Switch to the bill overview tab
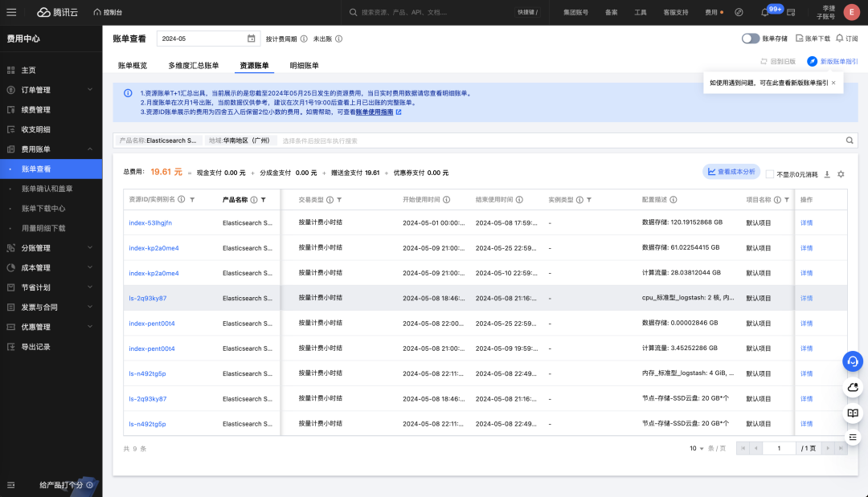 click(133, 65)
